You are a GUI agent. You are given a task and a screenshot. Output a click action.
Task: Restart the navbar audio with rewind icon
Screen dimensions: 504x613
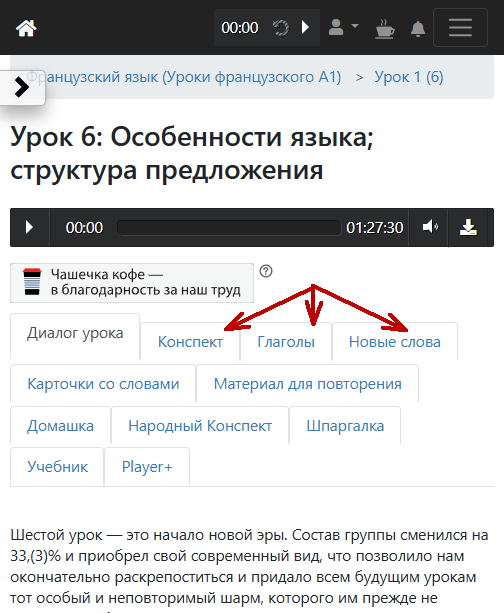click(x=281, y=28)
